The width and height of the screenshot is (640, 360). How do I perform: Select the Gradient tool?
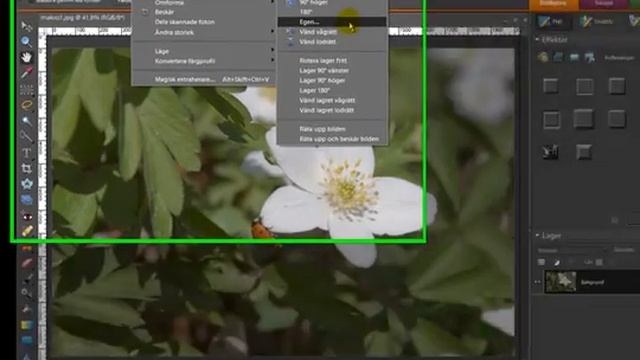coord(27,325)
